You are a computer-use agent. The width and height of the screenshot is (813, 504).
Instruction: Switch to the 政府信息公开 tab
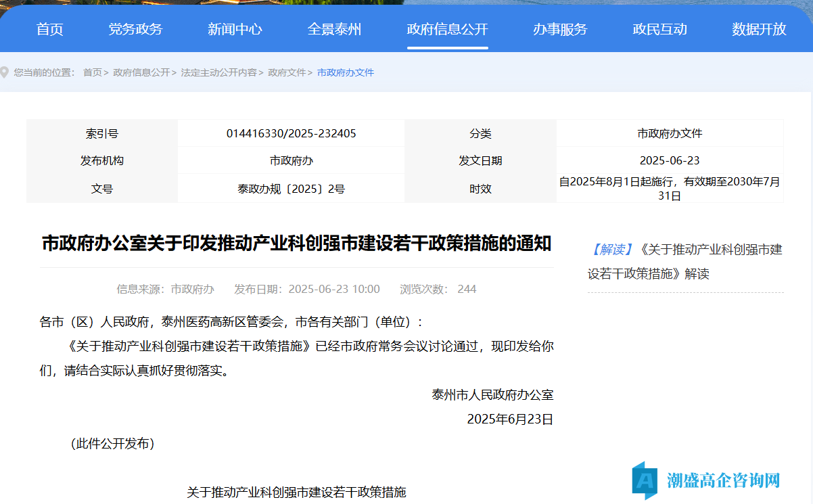[x=447, y=29]
